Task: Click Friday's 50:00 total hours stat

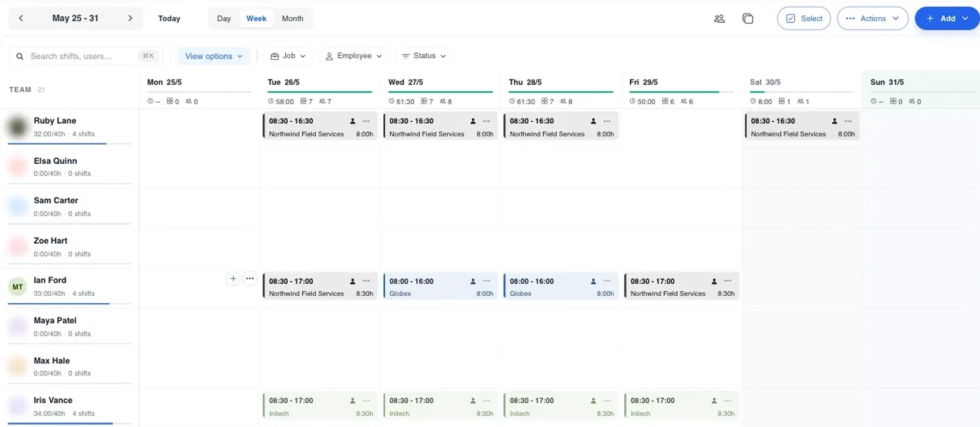Action: point(643,102)
